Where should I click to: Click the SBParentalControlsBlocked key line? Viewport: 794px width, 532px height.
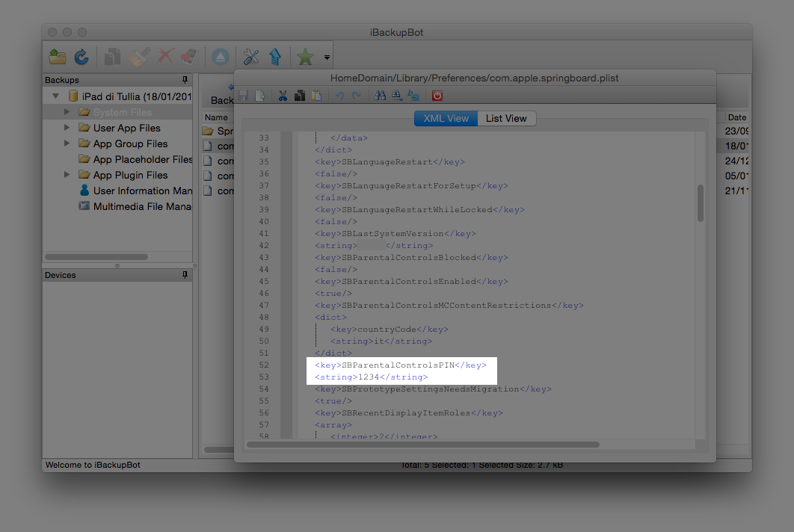click(411, 258)
